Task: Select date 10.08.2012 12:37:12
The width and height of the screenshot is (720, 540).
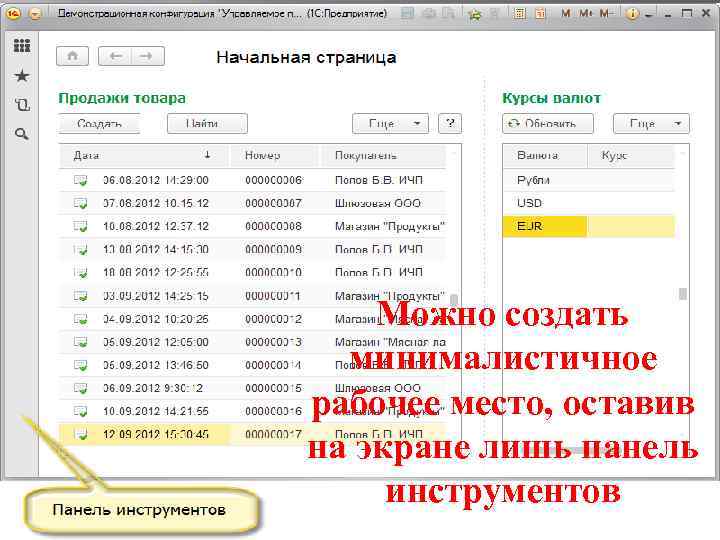Action: pyautogui.click(x=156, y=226)
